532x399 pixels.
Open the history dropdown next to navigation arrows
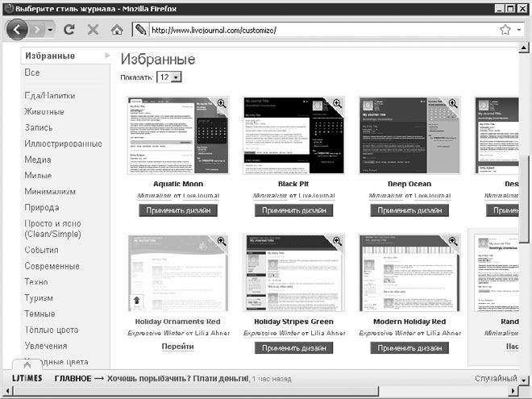(50, 30)
